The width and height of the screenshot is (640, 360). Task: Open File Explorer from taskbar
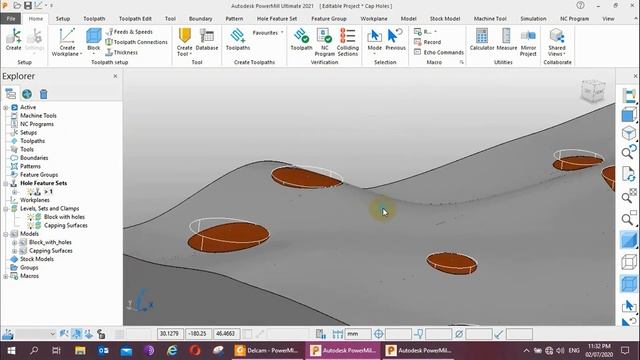80,351
